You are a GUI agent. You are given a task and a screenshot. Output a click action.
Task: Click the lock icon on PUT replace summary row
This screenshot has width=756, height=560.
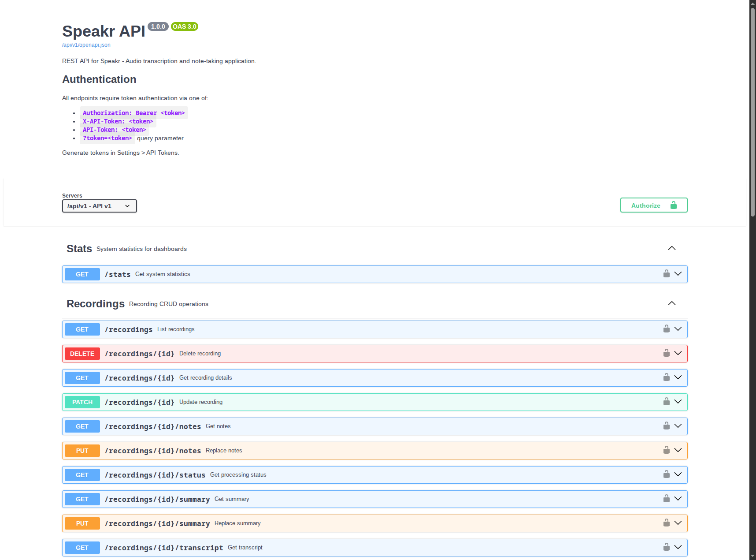point(666,523)
